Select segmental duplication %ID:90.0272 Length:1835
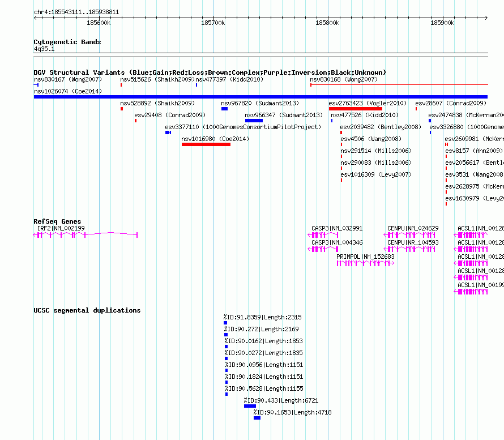 pos(227,358)
